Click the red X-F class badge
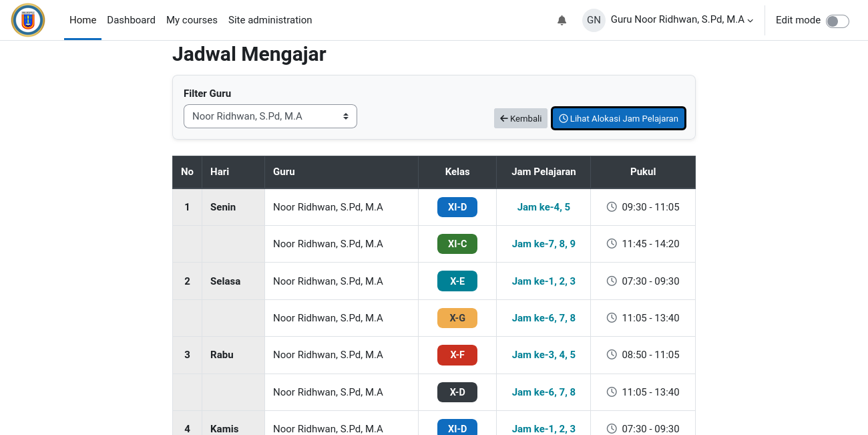This screenshot has height=435, width=868. point(457,355)
